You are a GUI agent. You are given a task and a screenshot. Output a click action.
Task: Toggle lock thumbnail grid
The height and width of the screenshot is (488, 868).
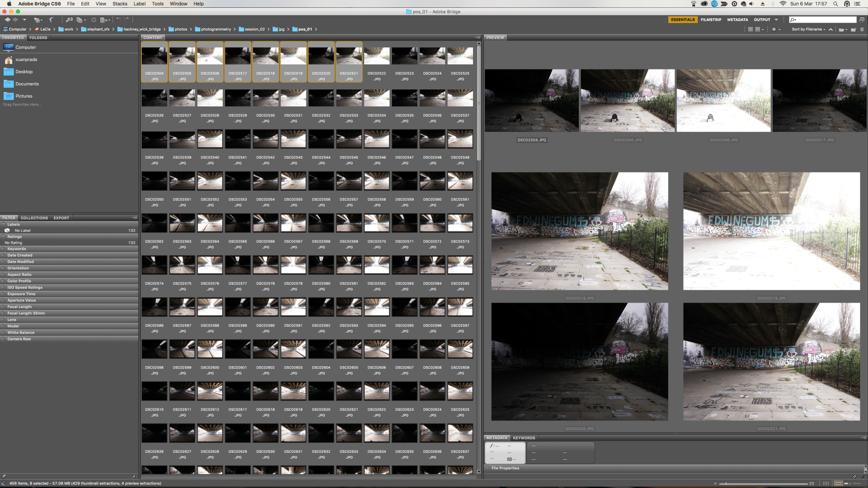[826, 483]
